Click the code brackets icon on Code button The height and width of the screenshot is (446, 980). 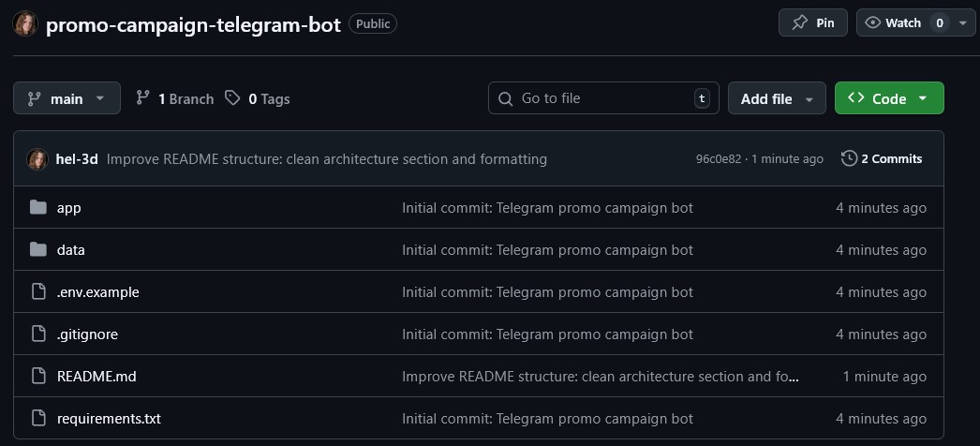pyautogui.click(x=855, y=98)
